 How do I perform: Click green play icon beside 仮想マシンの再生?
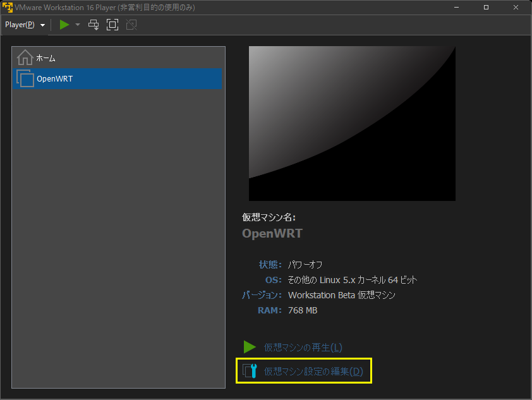tap(250, 347)
